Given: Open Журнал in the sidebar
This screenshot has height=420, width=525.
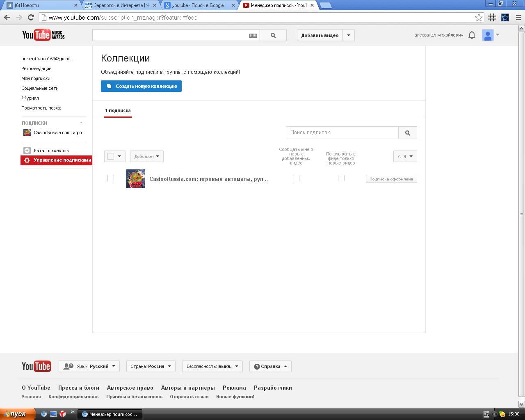Looking at the screenshot, I should pyautogui.click(x=30, y=98).
